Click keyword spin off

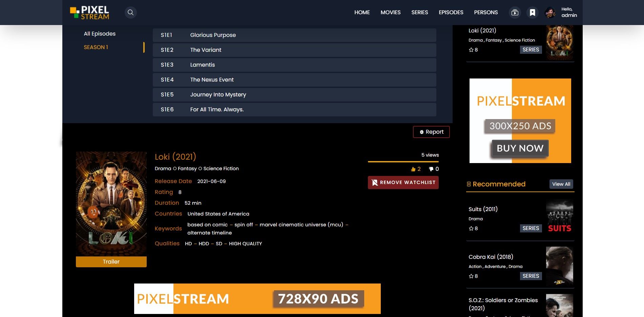pos(244,225)
